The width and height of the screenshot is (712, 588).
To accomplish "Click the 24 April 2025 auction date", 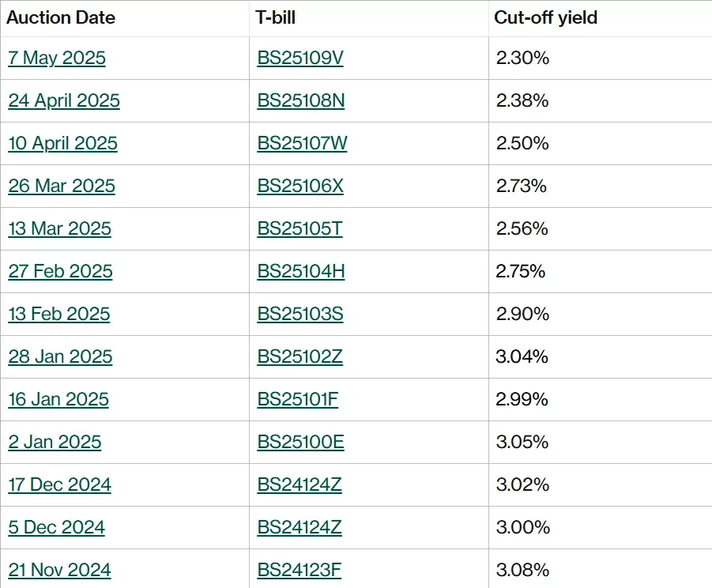I will [64, 101].
